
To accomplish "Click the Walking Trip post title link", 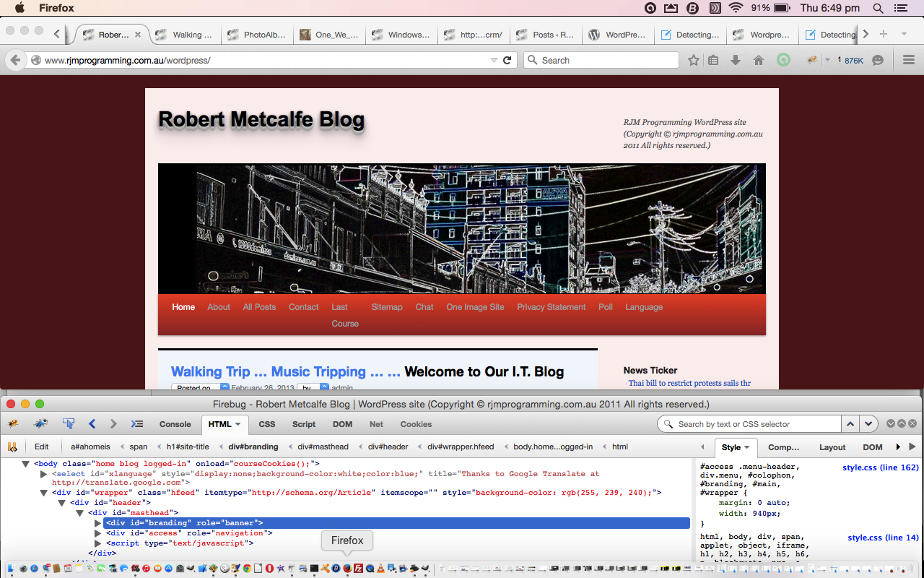I will pos(286,371).
